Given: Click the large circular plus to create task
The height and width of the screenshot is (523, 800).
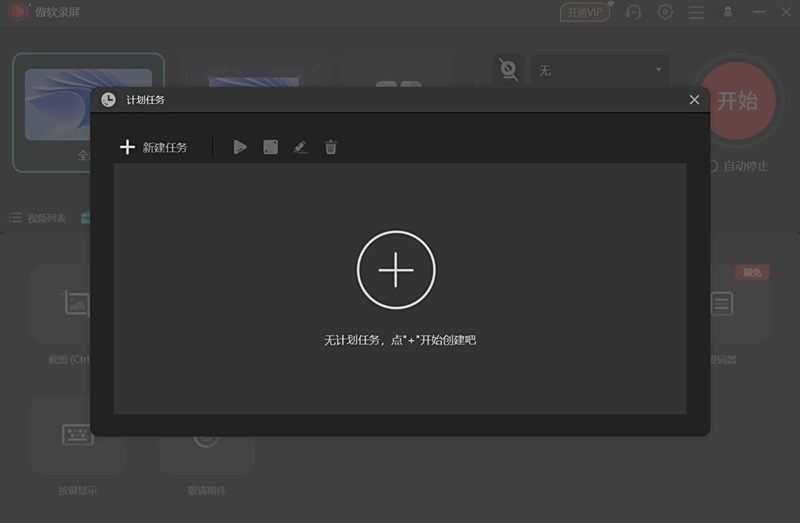Looking at the screenshot, I should (x=396, y=270).
